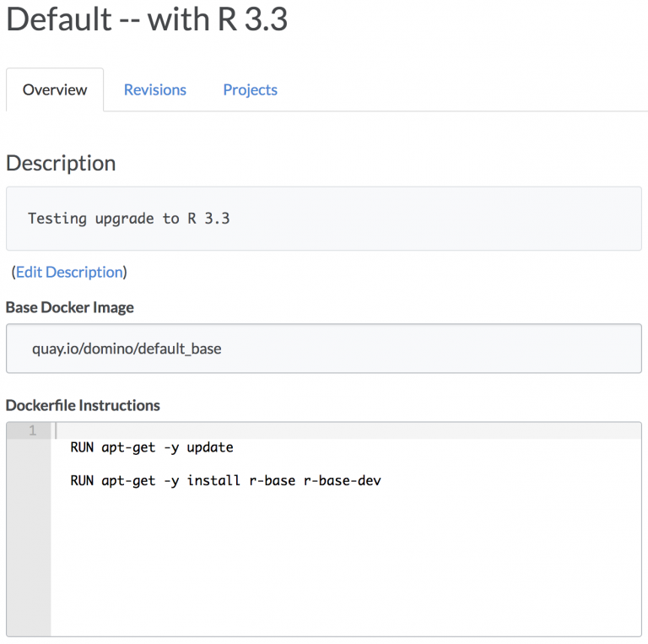Go to the Projects tab
The width and height of the screenshot is (648, 644).
click(250, 89)
